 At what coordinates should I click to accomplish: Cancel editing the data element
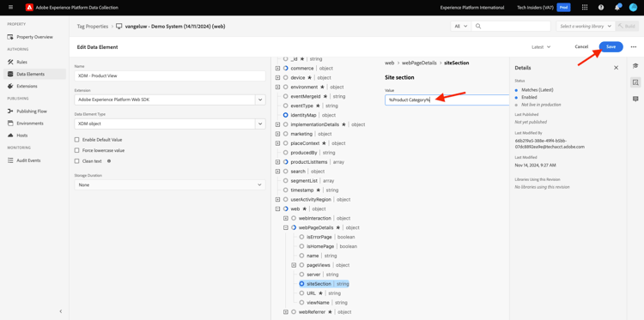coord(581,47)
